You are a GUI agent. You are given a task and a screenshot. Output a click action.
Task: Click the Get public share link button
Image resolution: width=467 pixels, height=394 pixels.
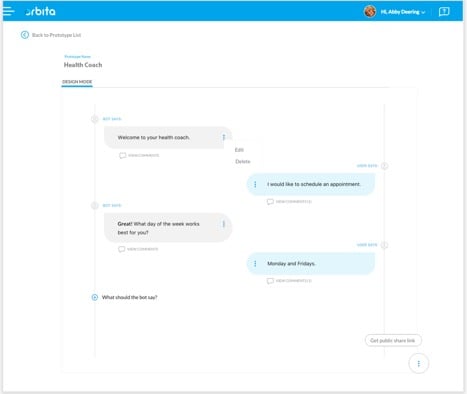click(x=393, y=340)
